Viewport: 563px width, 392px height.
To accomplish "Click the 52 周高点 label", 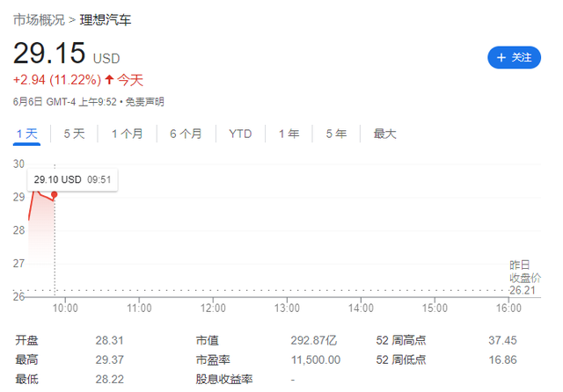I will point(401,340).
